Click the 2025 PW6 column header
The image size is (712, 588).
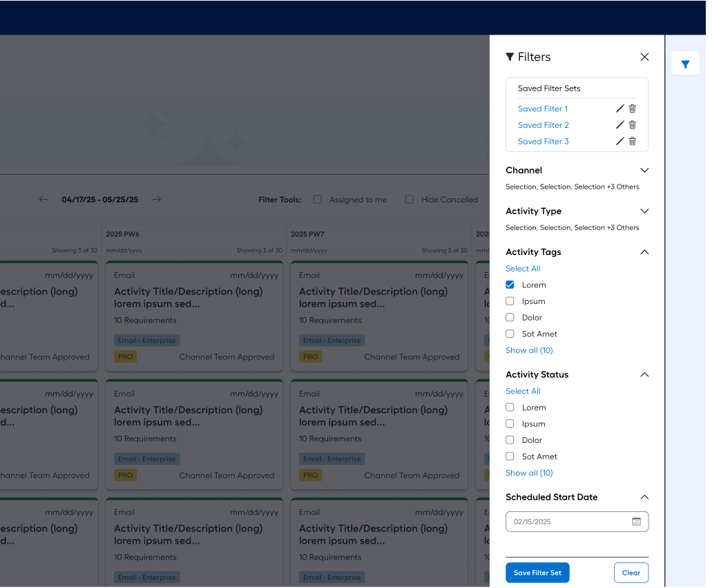tap(124, 236)
